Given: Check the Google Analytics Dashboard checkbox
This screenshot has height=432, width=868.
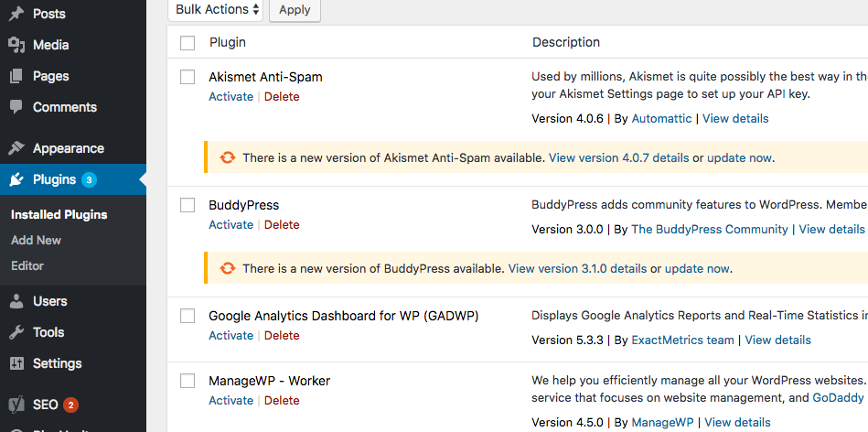Looking at the screenshot, I should (188, 316).
